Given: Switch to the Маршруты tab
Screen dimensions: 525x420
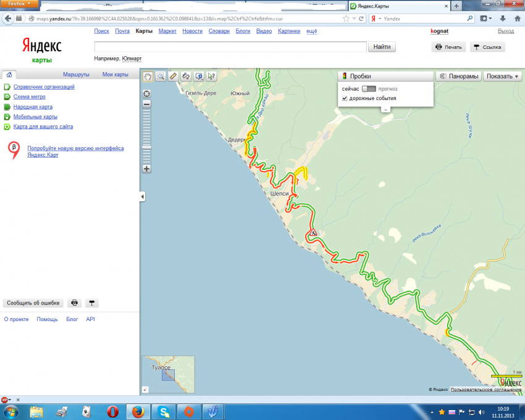Looking at the screenshot, I should tap(76, 75).
